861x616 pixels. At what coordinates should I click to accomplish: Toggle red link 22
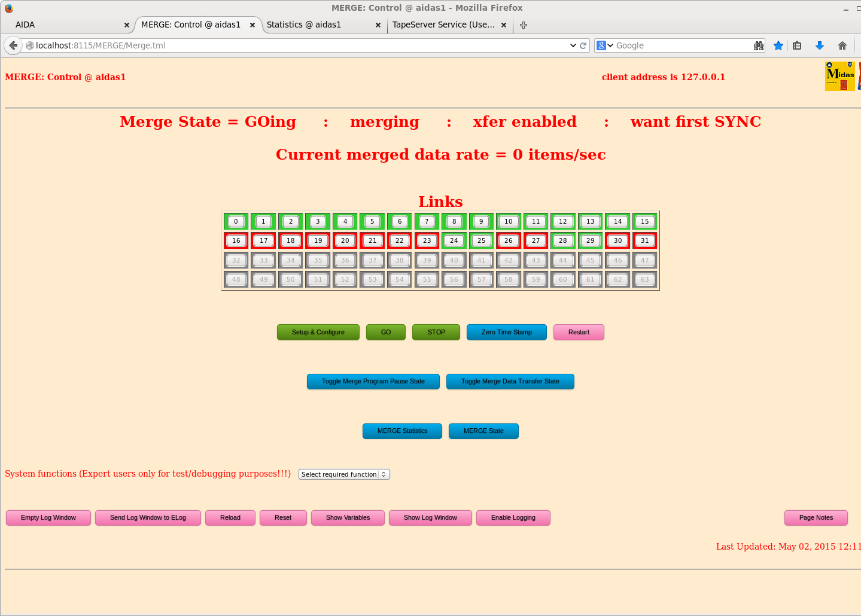(400, 240)
